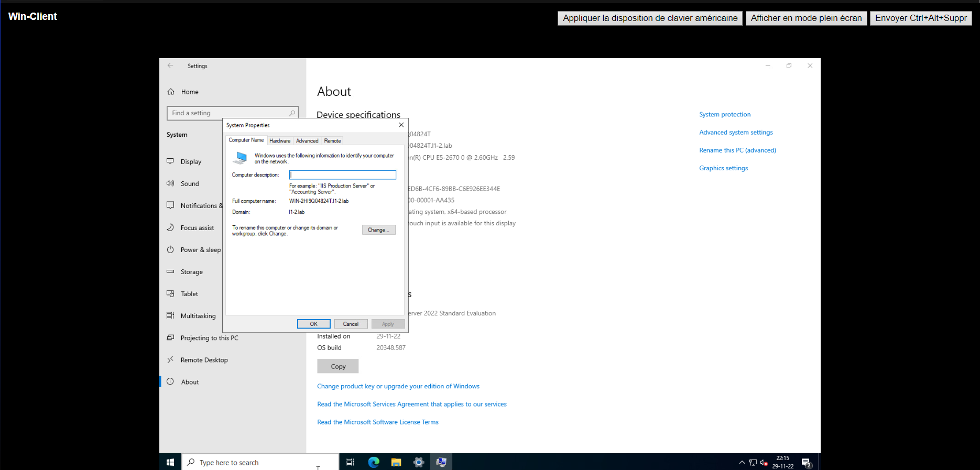Click the Notifications sidebar icon
This screenshot has width=980, height=470.
[x=170, y=205]
